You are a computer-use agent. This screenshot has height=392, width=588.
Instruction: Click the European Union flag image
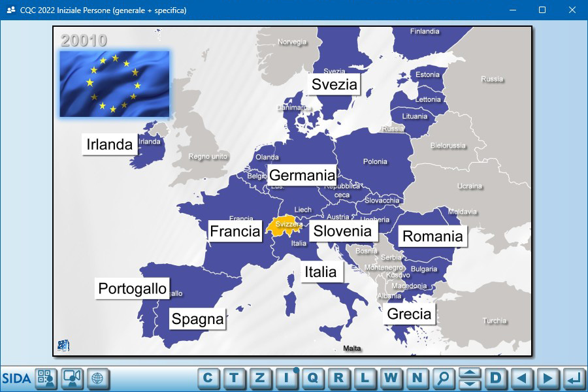(x=114, y=84)
